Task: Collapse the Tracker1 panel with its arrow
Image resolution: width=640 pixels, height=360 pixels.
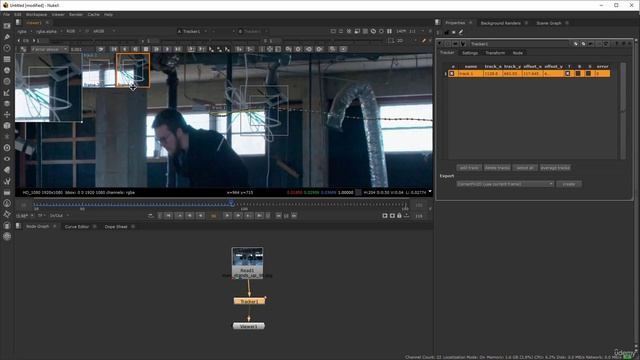Action: click(440, 44)
